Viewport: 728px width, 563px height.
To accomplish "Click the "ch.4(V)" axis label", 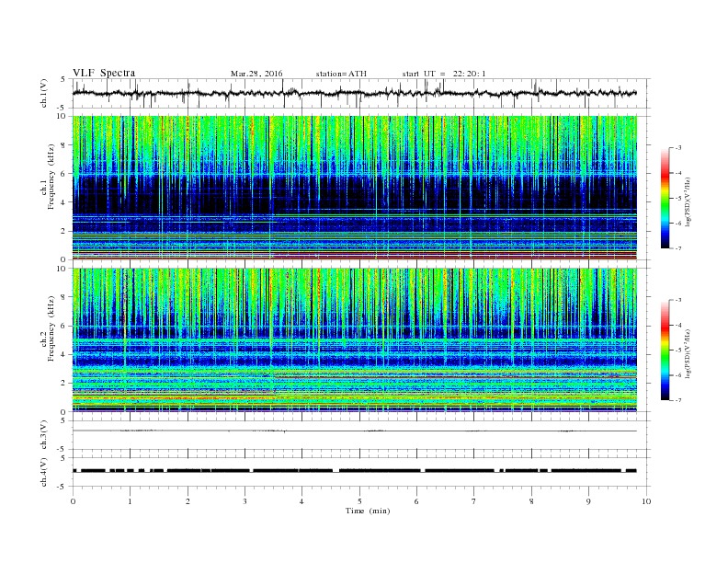I will (44, 473).
